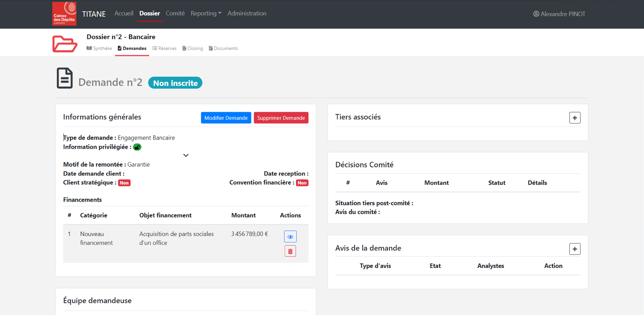This screenshot has height=315, width=644.
Task: Switch to the Réserves tab
Action: pos(165,48)
